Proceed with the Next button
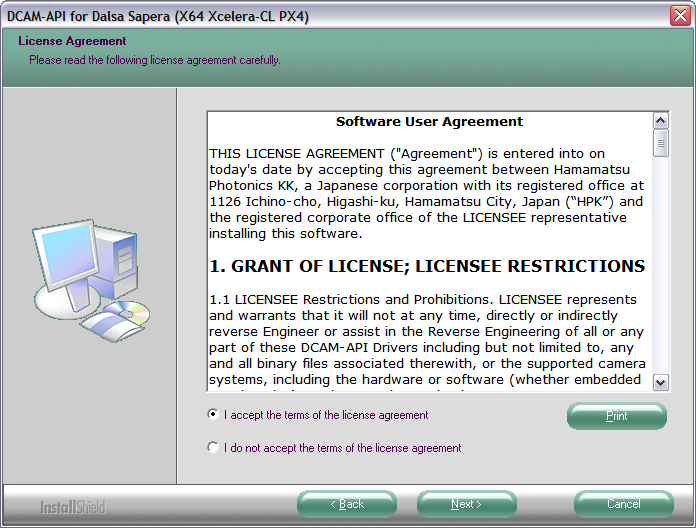The width and height of the screenshot is (696, 528). [466, 504]
